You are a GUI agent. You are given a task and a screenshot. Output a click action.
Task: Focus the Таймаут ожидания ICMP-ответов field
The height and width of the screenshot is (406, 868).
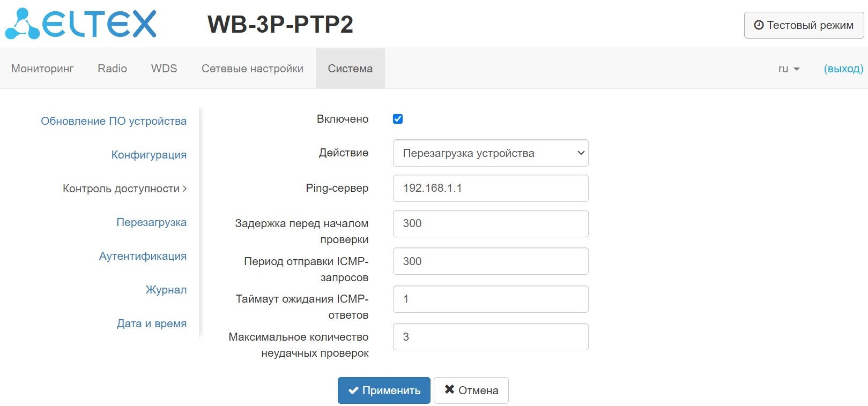tap(491, 299)
